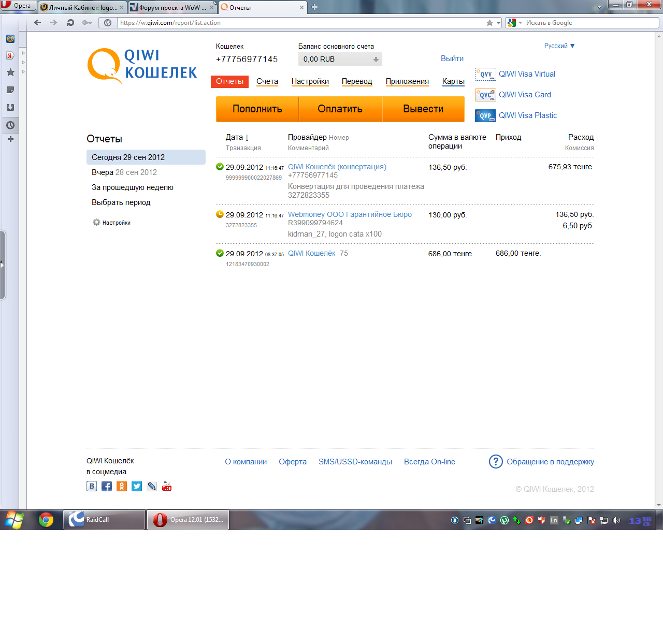The height and width of the screenshot is (644, 663).
Task: Click the QIWI Visa Card icon
Action: (485, 95)
